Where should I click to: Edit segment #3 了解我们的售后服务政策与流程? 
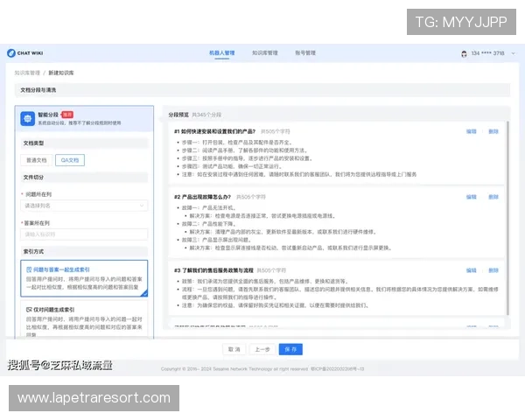click(471, 270)
